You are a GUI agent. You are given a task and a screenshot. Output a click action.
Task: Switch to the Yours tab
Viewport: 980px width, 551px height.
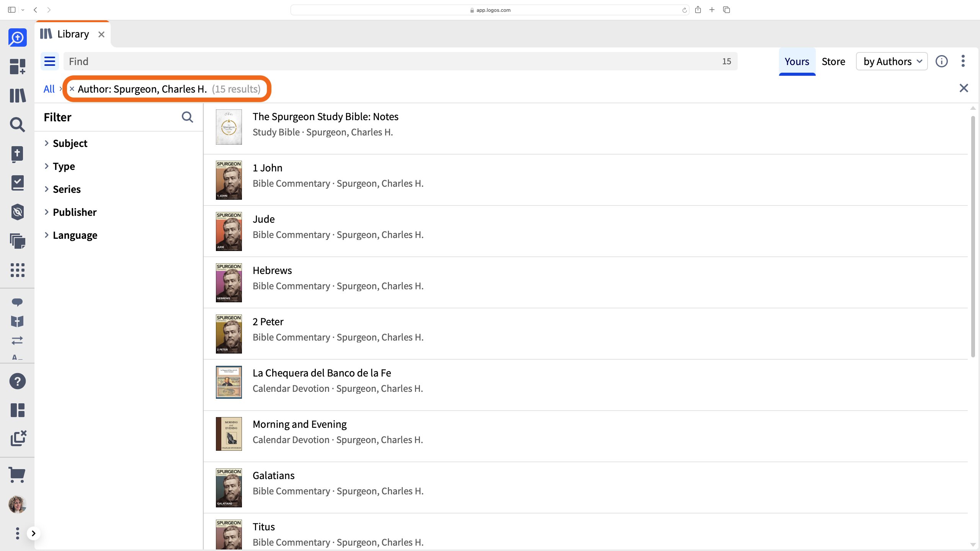click(x=797, y=61)
